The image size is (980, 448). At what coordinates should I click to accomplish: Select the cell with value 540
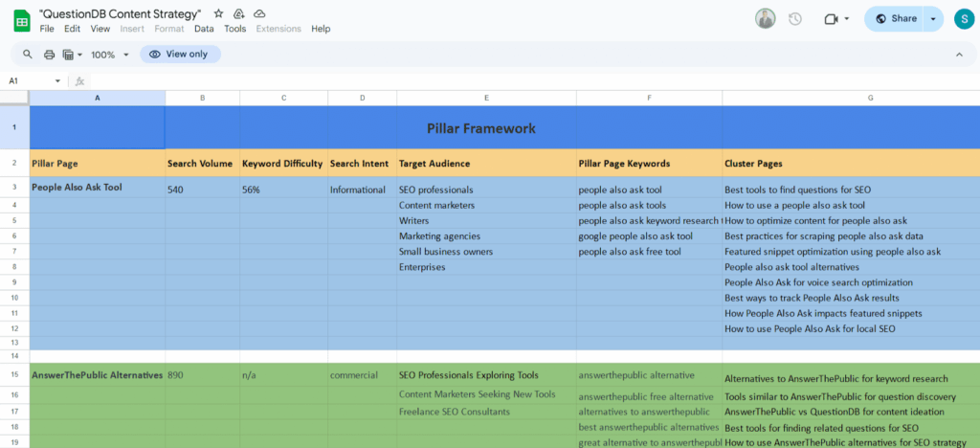coord(203,188)
